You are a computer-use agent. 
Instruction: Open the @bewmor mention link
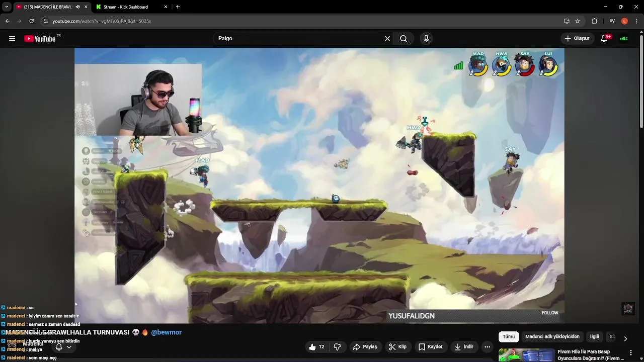167,332
